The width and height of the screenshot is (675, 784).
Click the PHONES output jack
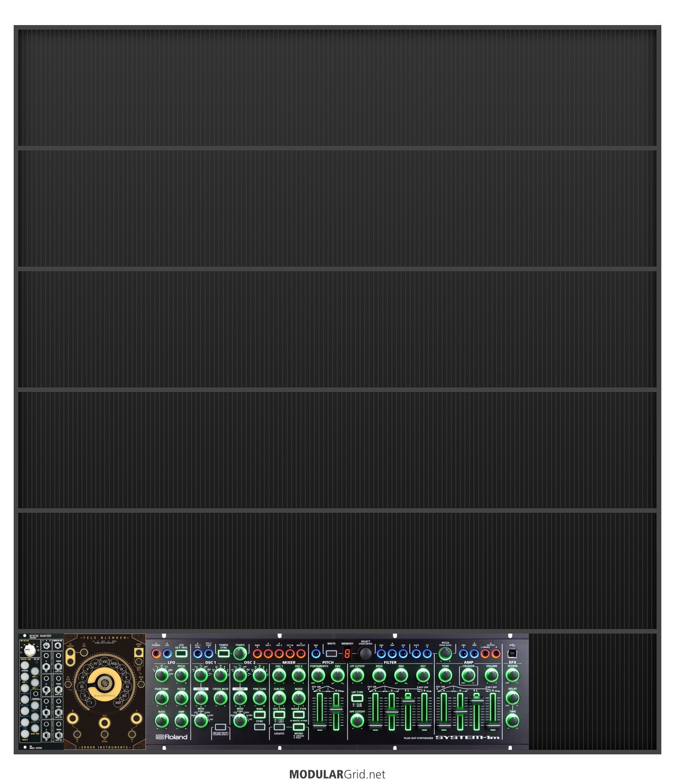(x=156, y=653)
